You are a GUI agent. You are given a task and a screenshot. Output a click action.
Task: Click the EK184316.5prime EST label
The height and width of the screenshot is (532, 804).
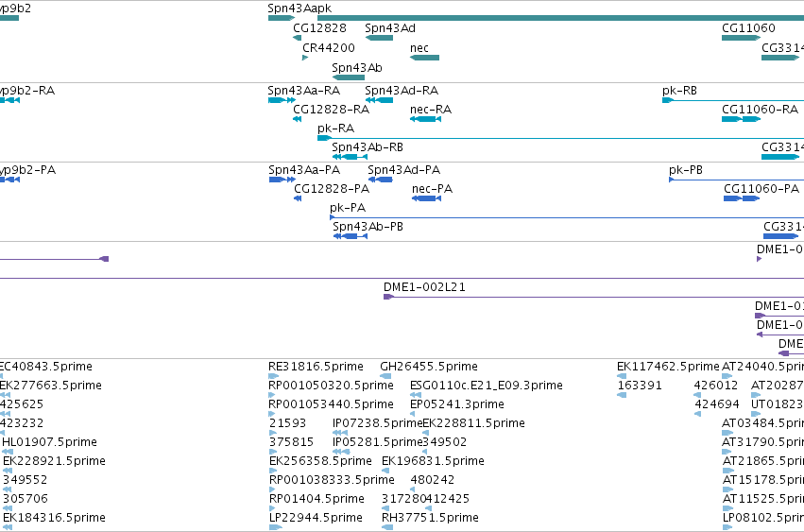[x=54, y=518]
